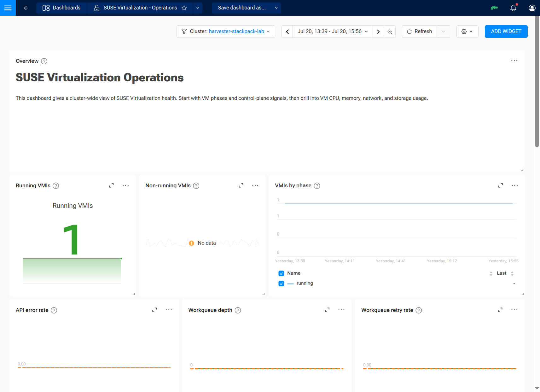Show help for VMIs by phase widget
This screenshot has height=392, width=540.
[317, 186]
